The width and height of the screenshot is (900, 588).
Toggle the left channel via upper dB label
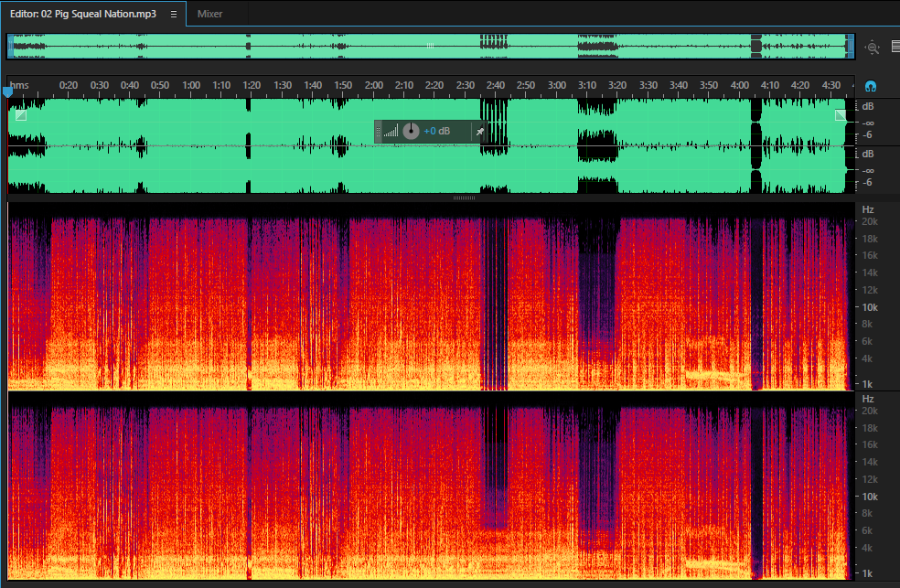click(868, 106)
